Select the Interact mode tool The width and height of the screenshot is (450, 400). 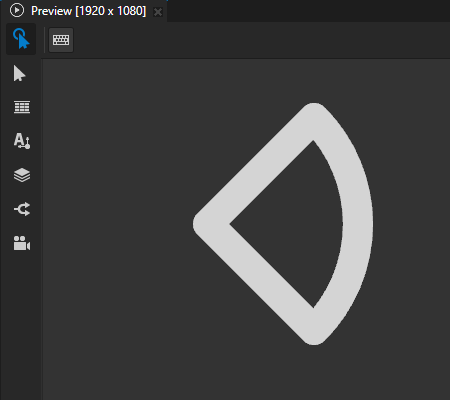coord(21,39)
